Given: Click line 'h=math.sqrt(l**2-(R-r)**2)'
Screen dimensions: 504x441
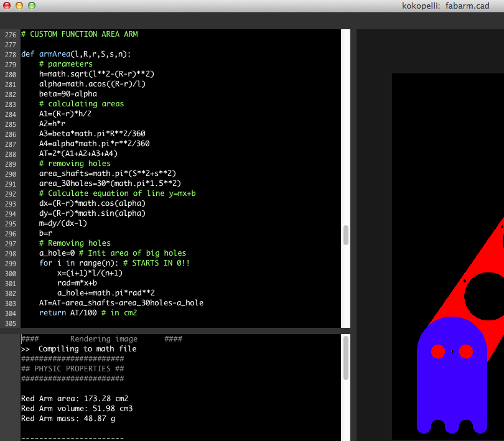Looking at the screenshot, I should tap(96, 74).
